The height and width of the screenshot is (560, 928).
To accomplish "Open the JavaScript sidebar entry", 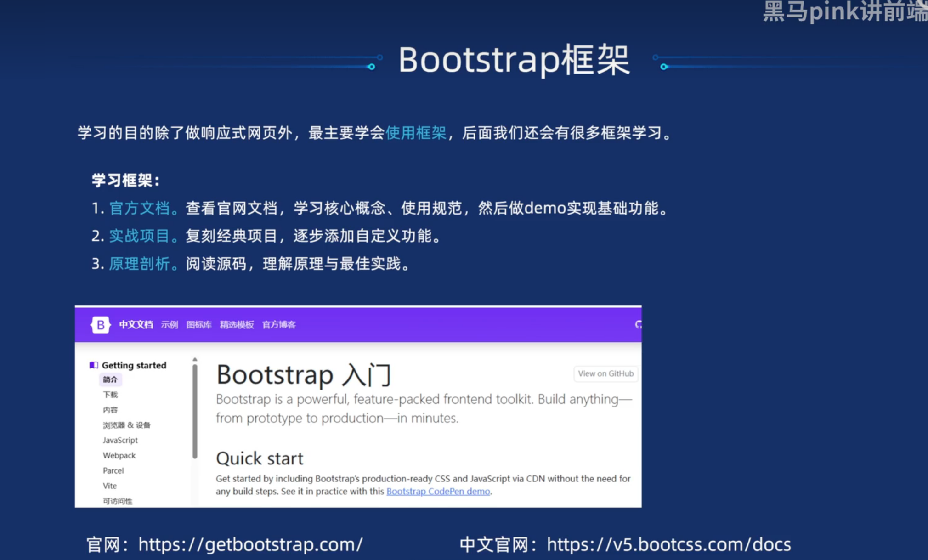I will [x=120, y=440].
